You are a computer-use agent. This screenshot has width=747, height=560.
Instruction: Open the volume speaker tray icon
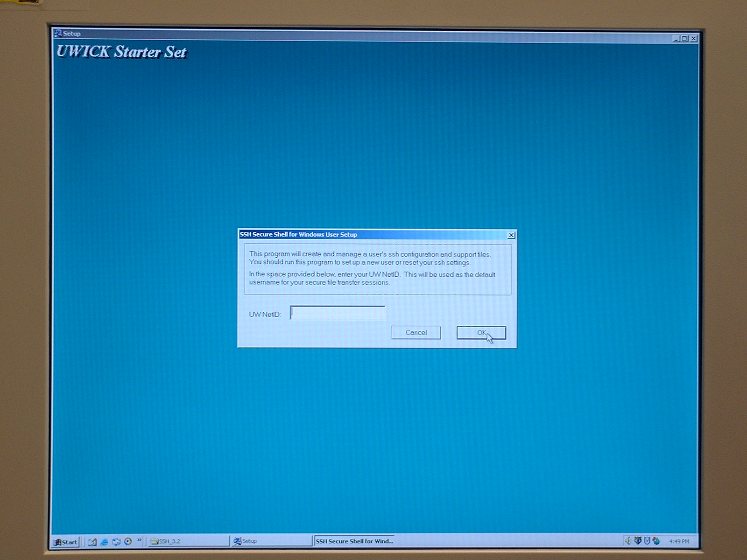click(x=628, y=541)
